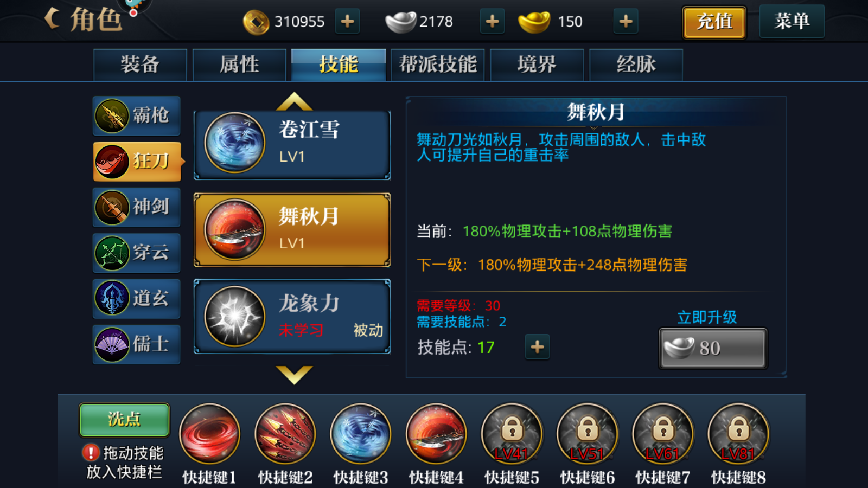
Task: Tap the 快捷键2 red claw skill slot
Action: pyautogui.click(x=285, y=434)
